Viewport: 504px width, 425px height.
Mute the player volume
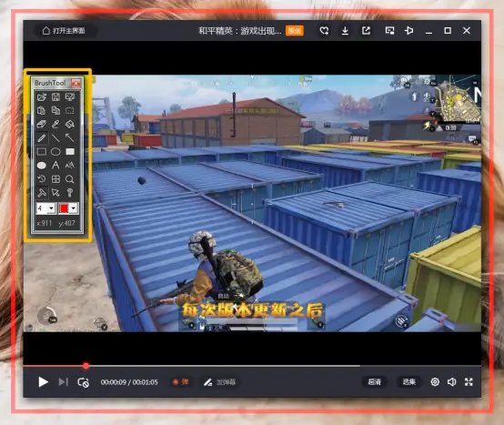tap(451, 382)
